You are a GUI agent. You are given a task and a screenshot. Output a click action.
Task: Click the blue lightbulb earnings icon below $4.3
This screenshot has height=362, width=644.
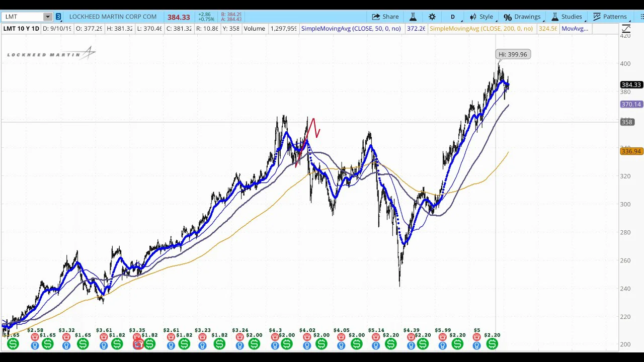[275, 345]
